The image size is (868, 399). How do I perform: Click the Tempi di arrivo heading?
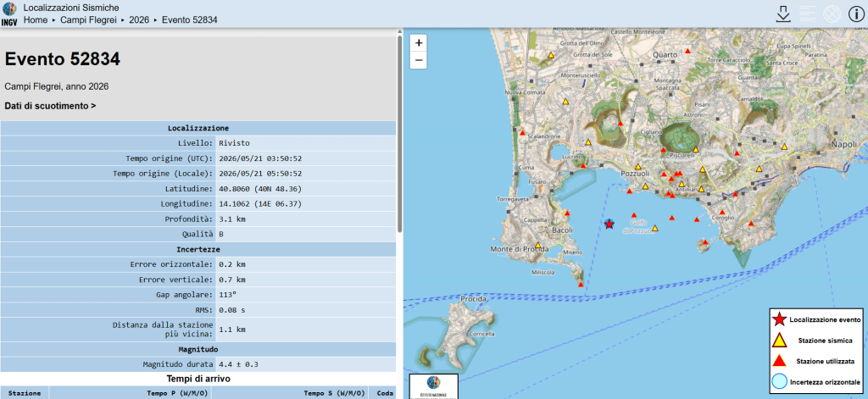click(198, 379)
